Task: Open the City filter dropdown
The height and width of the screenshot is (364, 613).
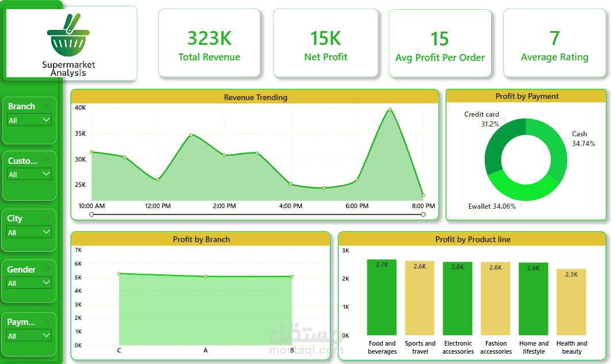Action: (x=29, y=232)
